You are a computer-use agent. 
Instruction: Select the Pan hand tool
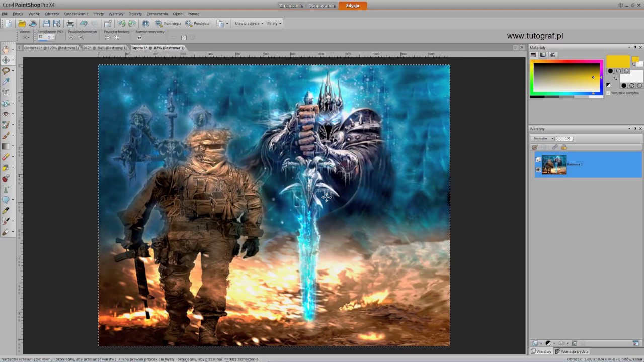click(x=6, y=49)
